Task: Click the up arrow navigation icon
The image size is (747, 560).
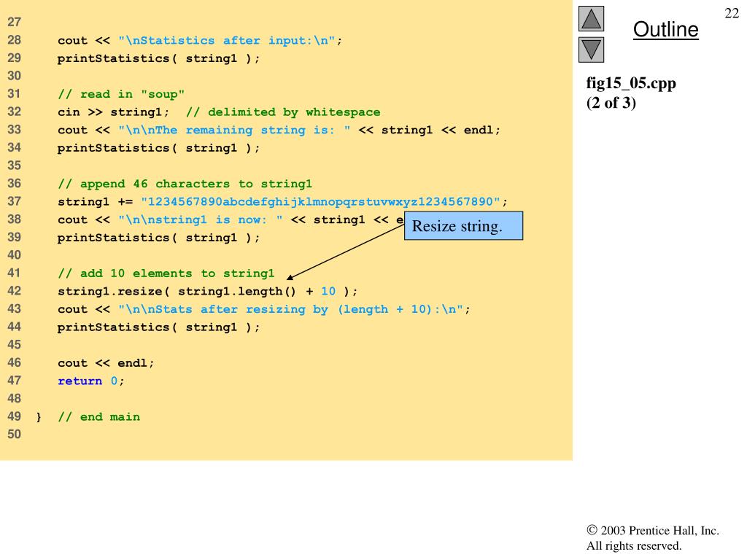Action: pos(591,19)
